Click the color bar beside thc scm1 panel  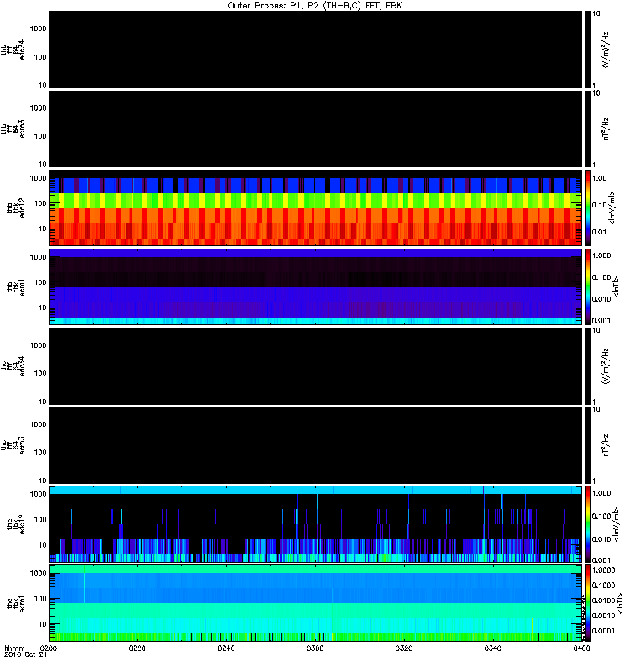[588, 603]
